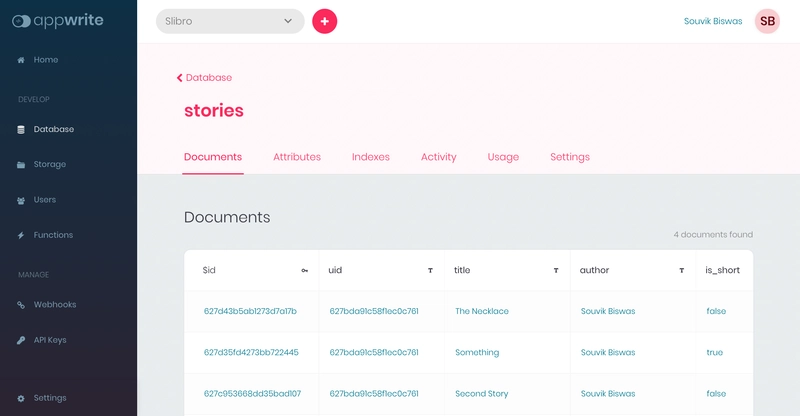Click the Home icon in sidebar

click(21, 60)
